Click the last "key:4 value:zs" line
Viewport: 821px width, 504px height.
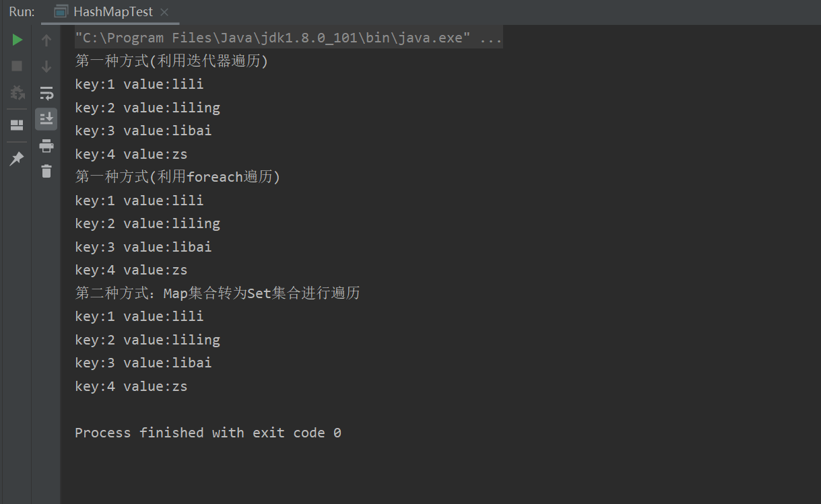coord(131,386)
